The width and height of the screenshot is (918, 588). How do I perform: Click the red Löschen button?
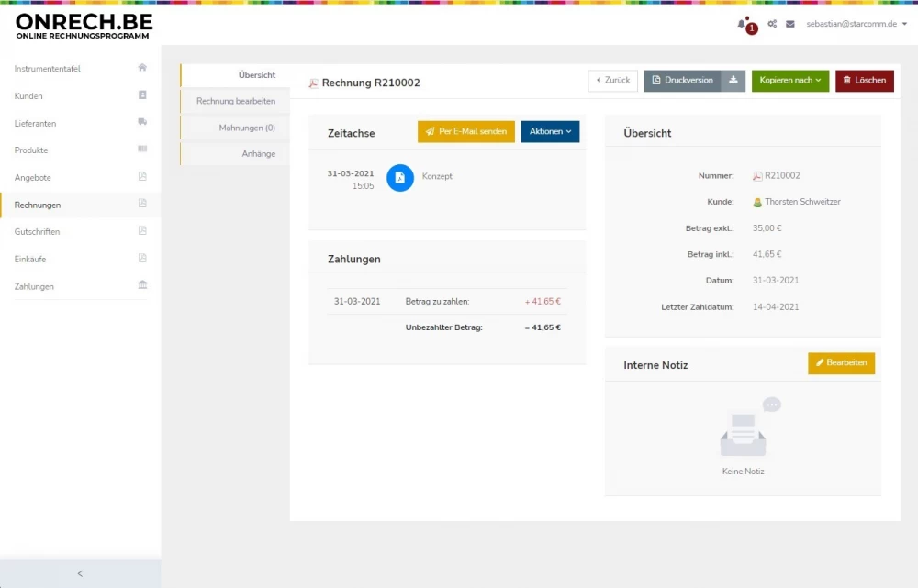[x=864, y=81]
